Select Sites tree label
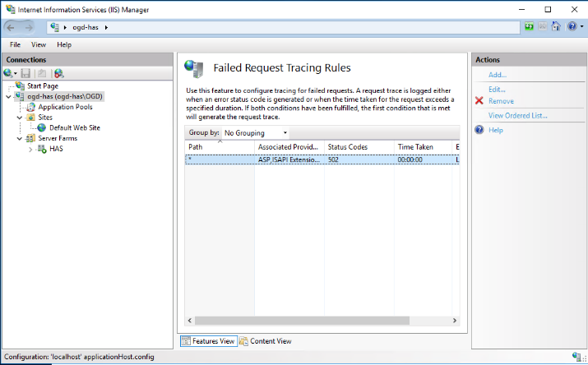This screenshot has height=365, width=588. (x=45, y=118)
